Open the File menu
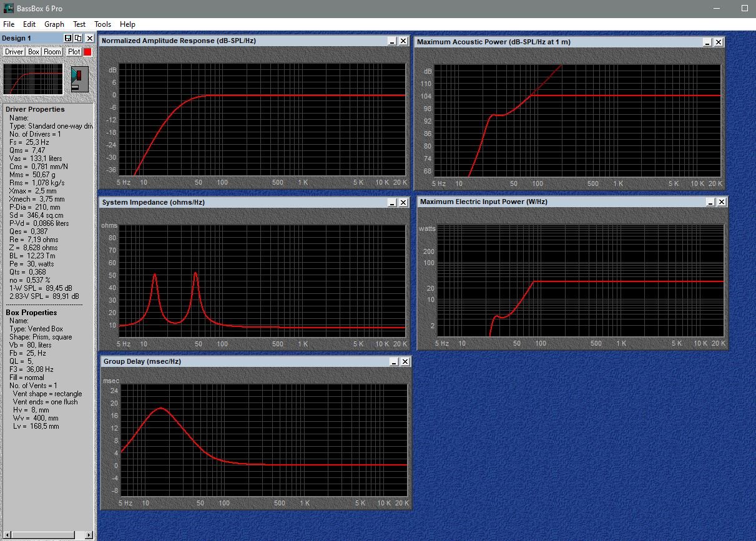 coord(9,24)
